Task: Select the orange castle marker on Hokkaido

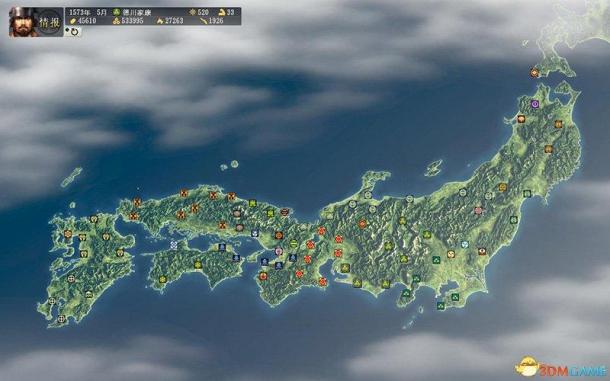Action: [535, 72]
